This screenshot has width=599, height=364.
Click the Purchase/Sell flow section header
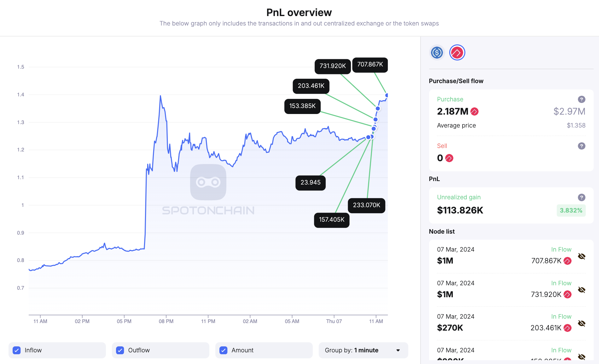pos(456,81)
